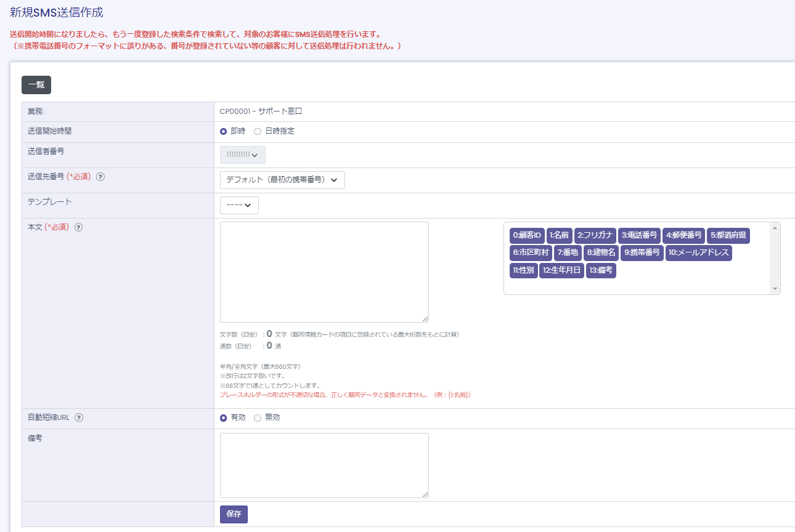This screenshot has width=795, height=532.
Task: Click help icon next to 送信先番号
Action: (x=100, y=177)
